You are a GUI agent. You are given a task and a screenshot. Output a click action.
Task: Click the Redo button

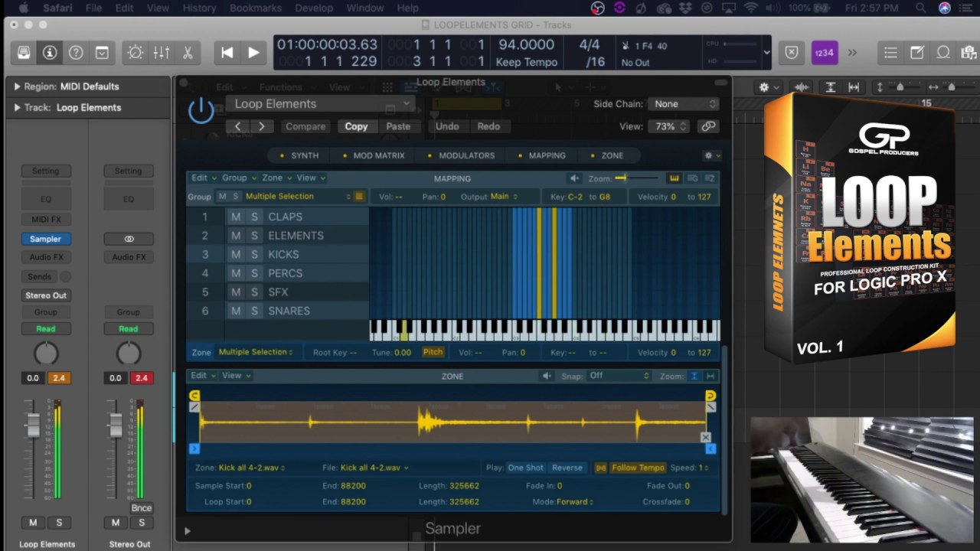(x=488, y=126)
